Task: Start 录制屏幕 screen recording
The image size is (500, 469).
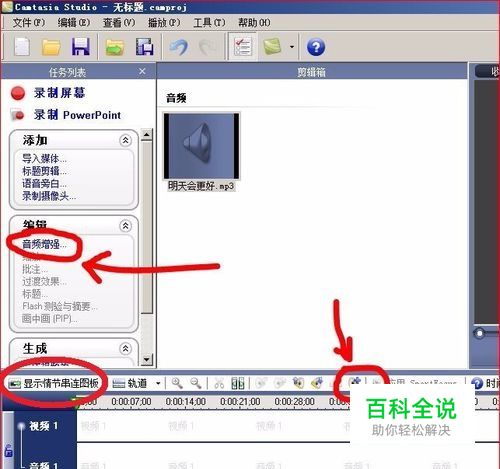Action: click(x=59, y=93)
